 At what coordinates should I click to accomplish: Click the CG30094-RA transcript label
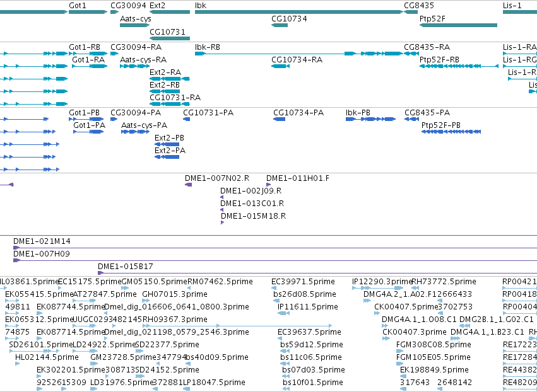pos(136,47)
